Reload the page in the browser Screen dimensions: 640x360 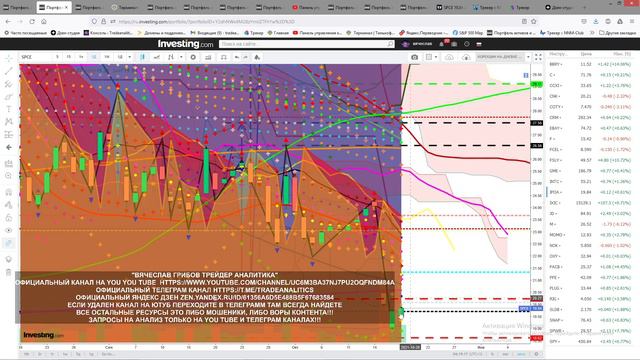(x=32, y=21)
